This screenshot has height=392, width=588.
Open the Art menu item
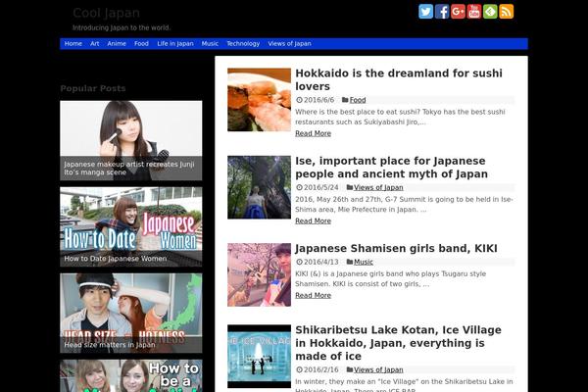click(x=94, y=43)
